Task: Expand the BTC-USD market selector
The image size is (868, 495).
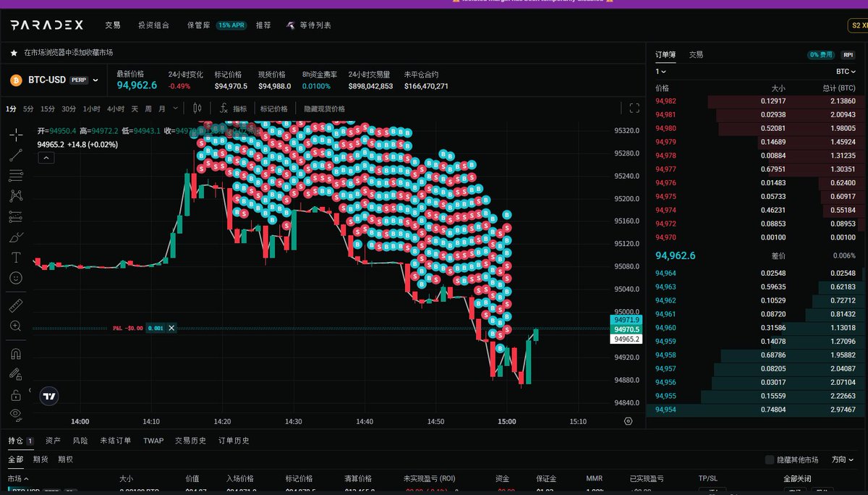Action: click(x=95, y=80)
